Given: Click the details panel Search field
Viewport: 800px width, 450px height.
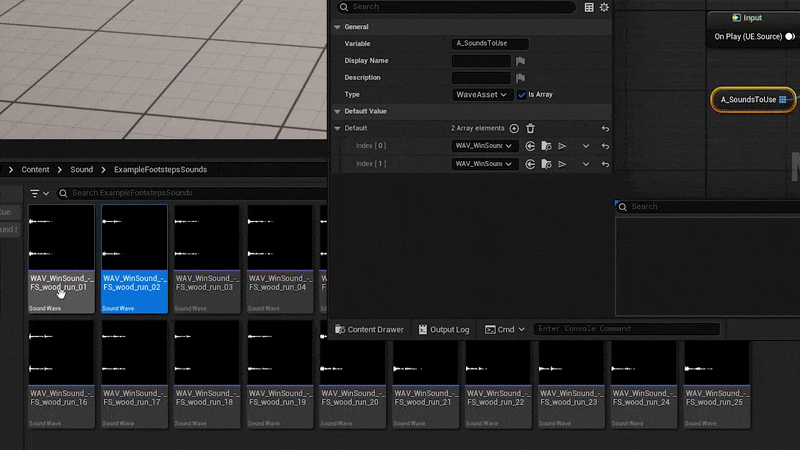Looking at the screenshot, I should click(x=456, y=7).
